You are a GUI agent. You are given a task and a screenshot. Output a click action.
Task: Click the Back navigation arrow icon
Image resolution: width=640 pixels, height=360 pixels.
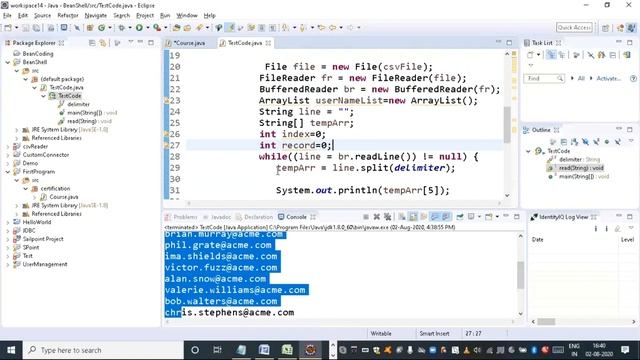[333, 28]
